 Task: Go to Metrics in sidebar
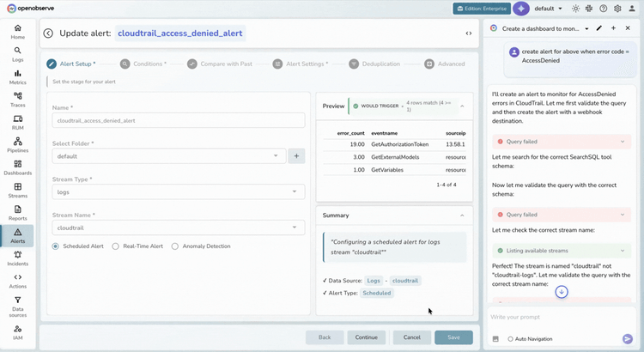pyautogui.click(x=18, y=77)
